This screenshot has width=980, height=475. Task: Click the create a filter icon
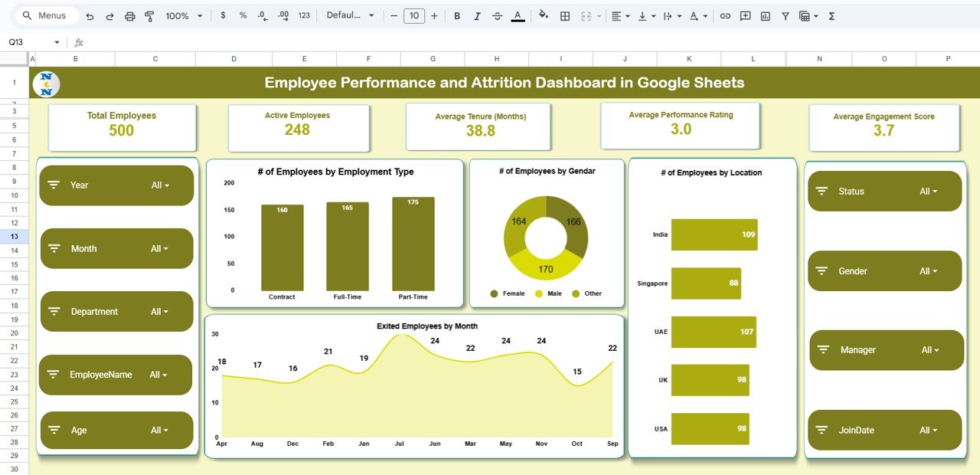click(x=785, y=15)
